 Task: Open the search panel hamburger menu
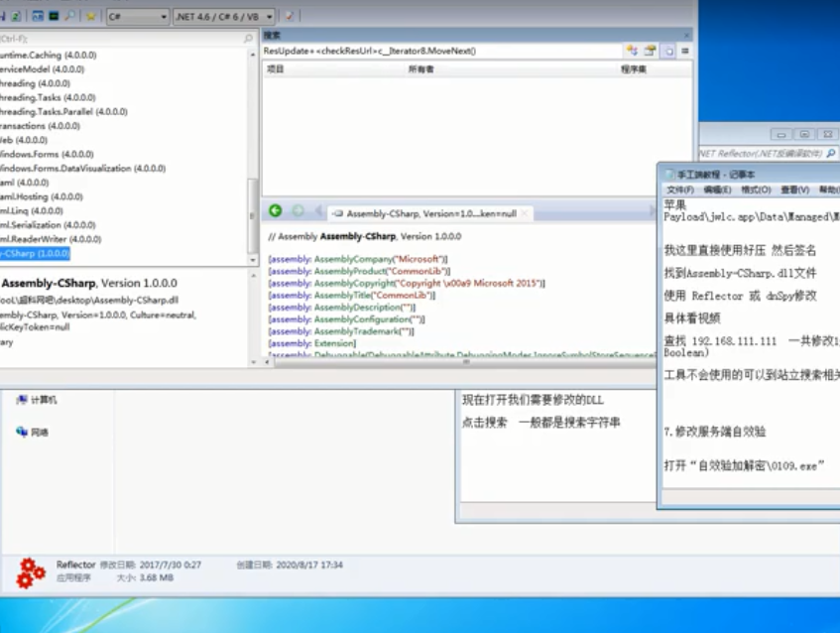pos(684,51)
